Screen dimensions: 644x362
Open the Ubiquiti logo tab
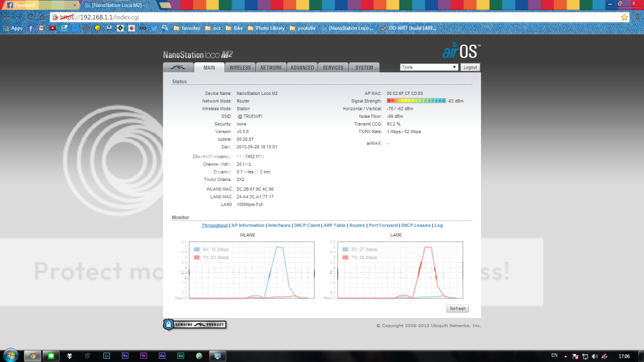(178, 67)
